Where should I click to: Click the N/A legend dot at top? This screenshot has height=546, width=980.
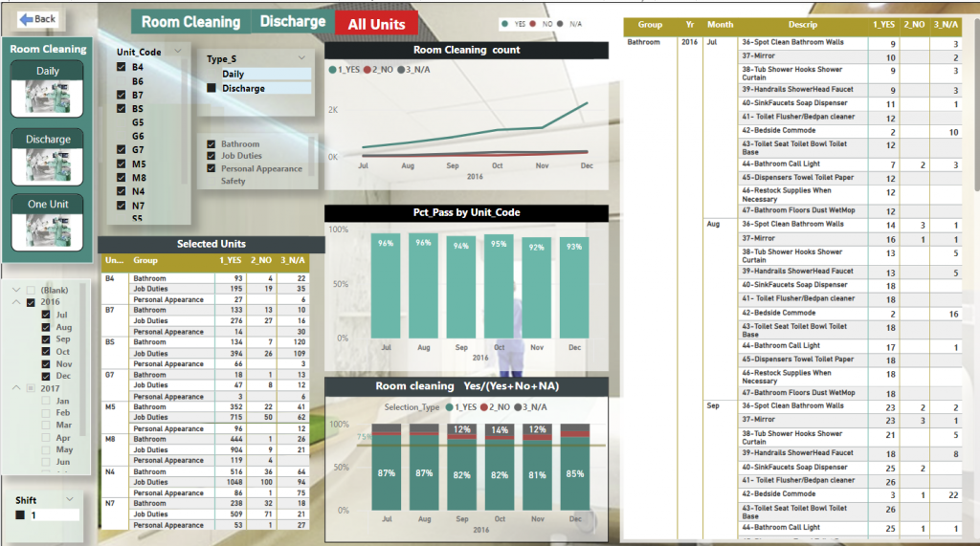562,23
